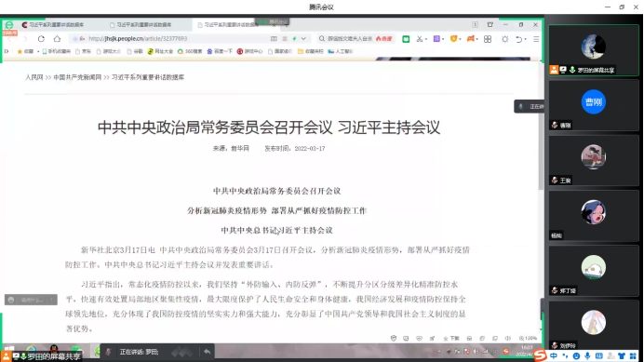Click the page zoom 130% indicator
Viewport: 644px width, 362px height.
[528, 338]
